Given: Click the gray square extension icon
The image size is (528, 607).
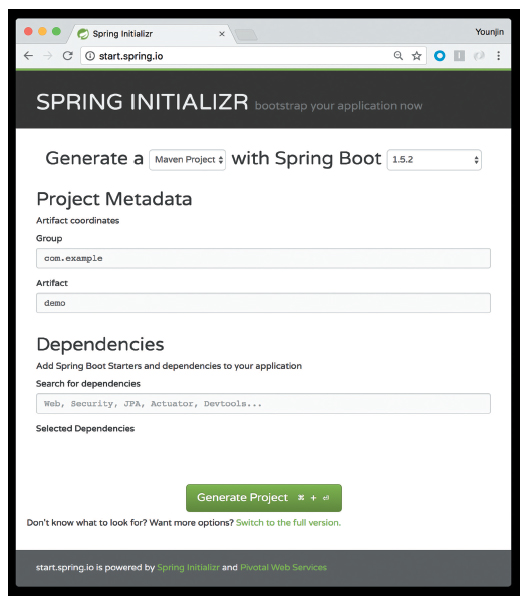Looking at the screenshot, I should click(x=459, y=56).
